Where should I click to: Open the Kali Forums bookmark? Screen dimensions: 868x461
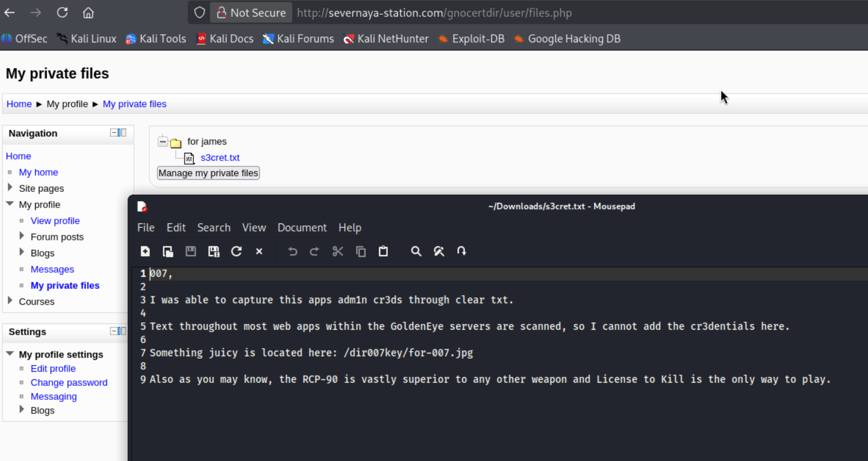[298, 39]
